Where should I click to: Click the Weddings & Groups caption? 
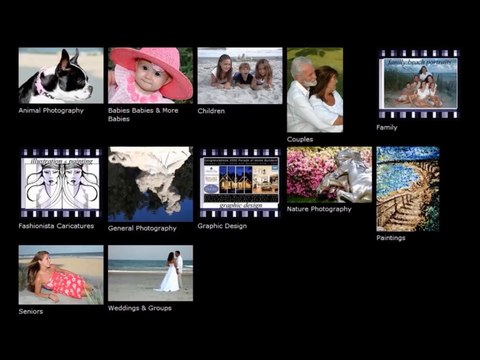(140, 308)
